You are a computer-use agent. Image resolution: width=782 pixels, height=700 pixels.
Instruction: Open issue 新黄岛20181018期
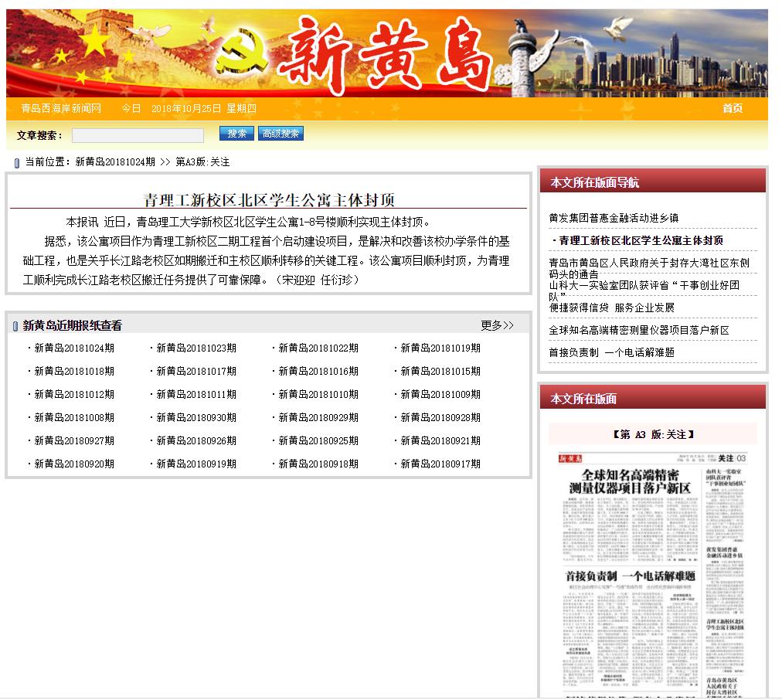(x=74, y=372)
